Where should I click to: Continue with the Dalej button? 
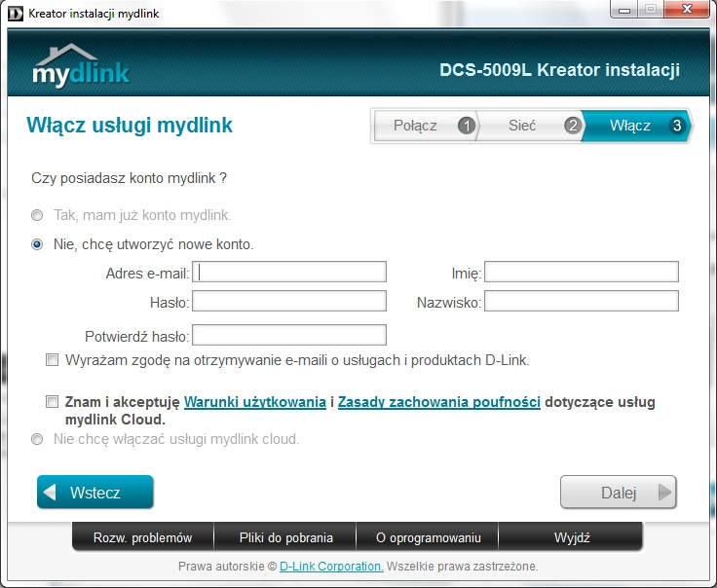619,492
